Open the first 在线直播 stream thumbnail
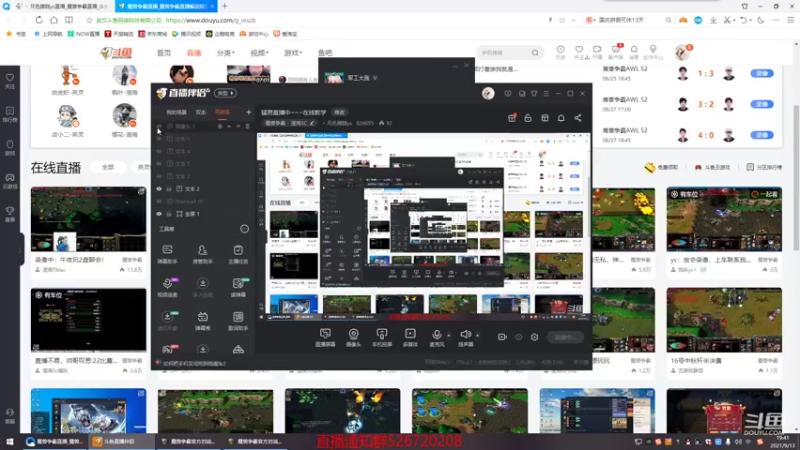 pos(88,219)
